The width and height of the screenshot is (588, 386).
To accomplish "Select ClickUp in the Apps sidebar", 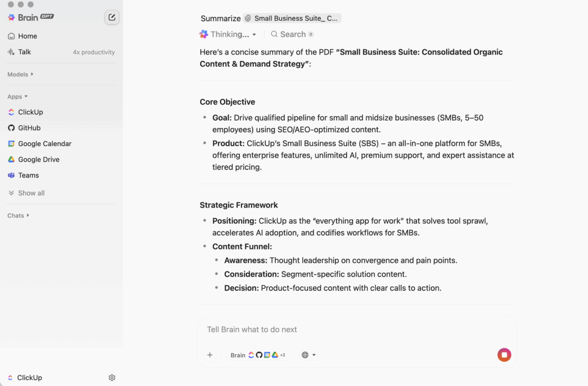I will pos(30,112).
